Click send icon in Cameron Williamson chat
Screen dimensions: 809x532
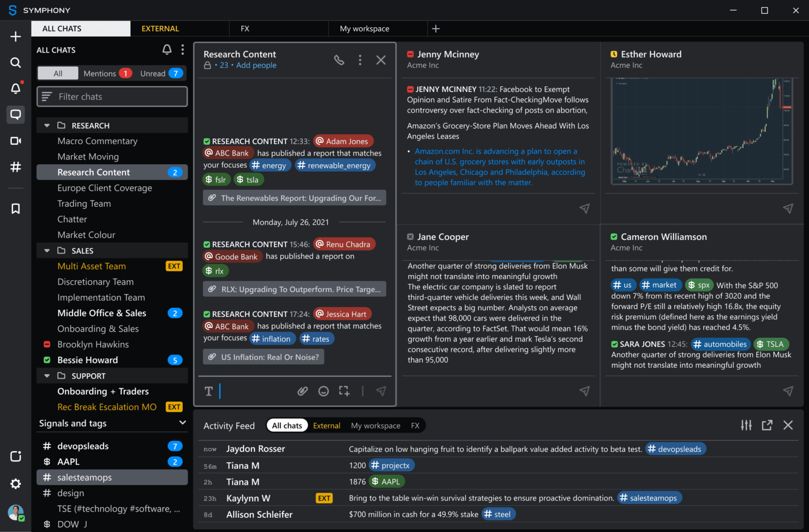(788, 391)
